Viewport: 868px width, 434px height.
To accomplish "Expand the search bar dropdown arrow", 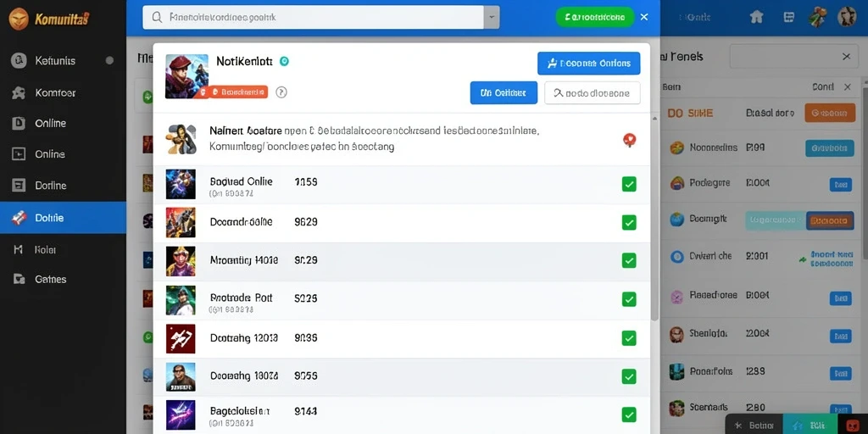I will [x=492, y=17].
